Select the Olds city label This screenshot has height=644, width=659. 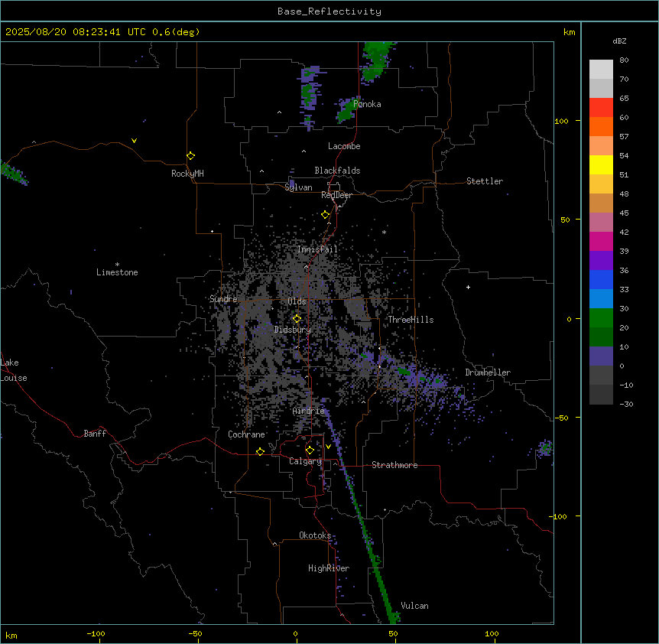point(297,301)
